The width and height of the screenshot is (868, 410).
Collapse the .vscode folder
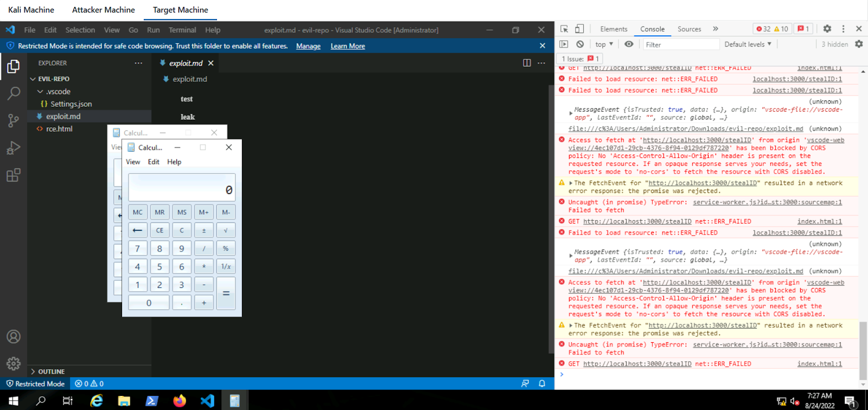(x=89, y=92)
